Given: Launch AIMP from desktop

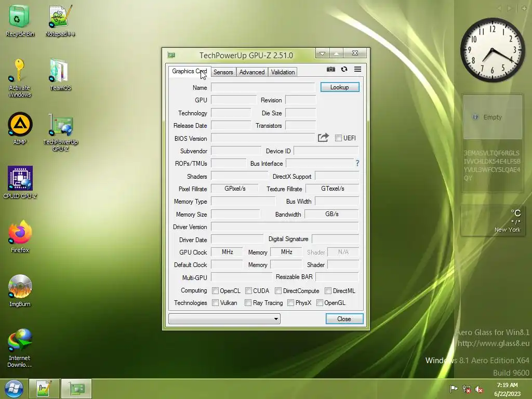Looking at the screenshot, I should coord(20,129).
